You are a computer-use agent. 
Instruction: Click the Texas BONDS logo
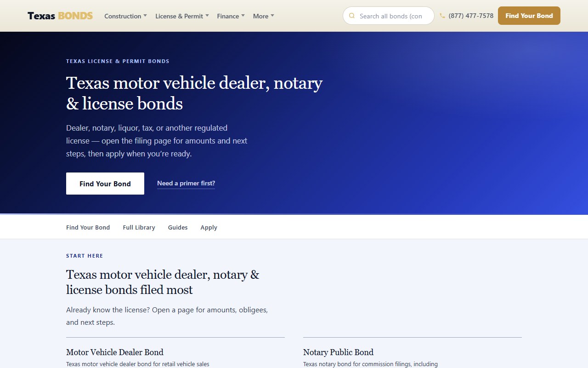tap(60, 16)
